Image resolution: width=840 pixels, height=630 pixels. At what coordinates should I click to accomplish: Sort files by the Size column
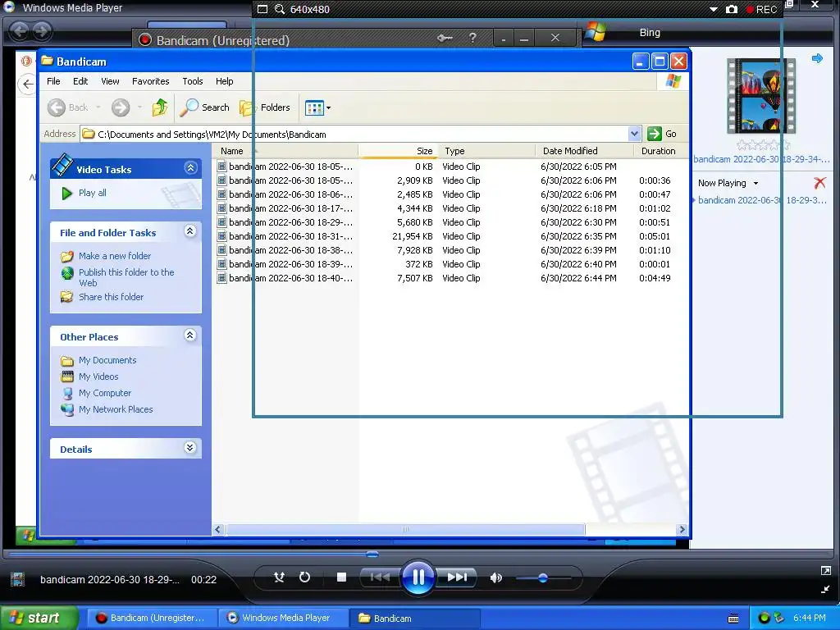[398, 151]
